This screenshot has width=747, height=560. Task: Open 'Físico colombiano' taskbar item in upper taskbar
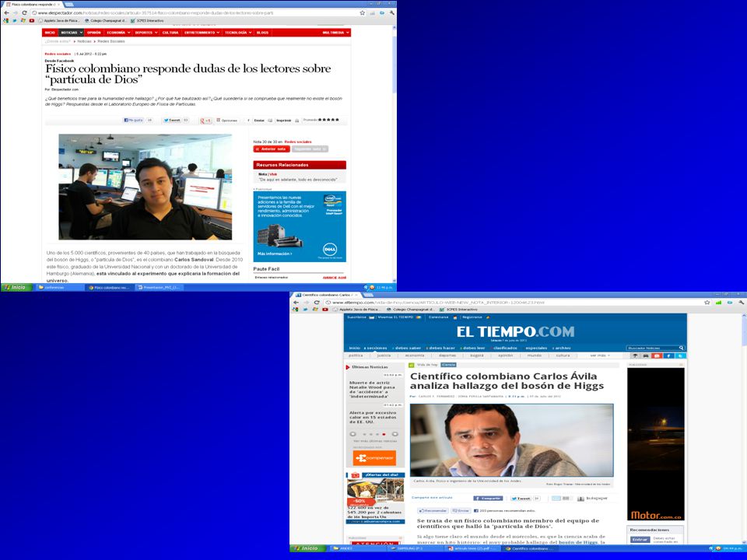click(110, 288)
